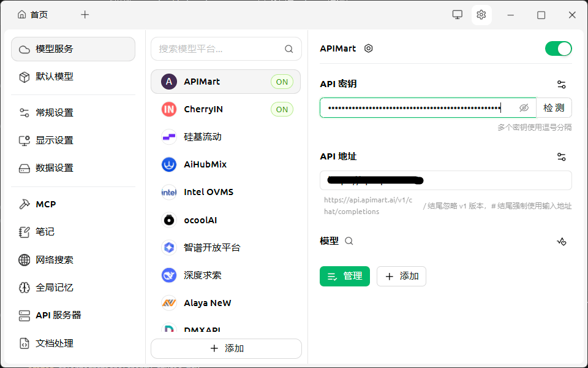Open API 密钥 settings slider icon

pos(562,85)
